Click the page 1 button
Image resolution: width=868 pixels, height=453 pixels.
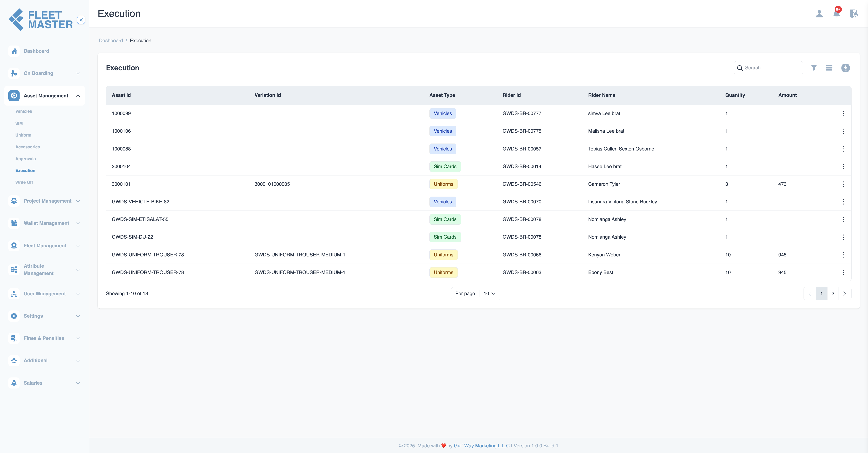point(821,293)
